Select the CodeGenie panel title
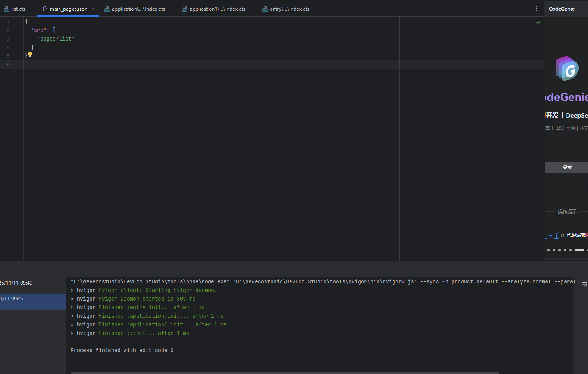 [561, 9]
